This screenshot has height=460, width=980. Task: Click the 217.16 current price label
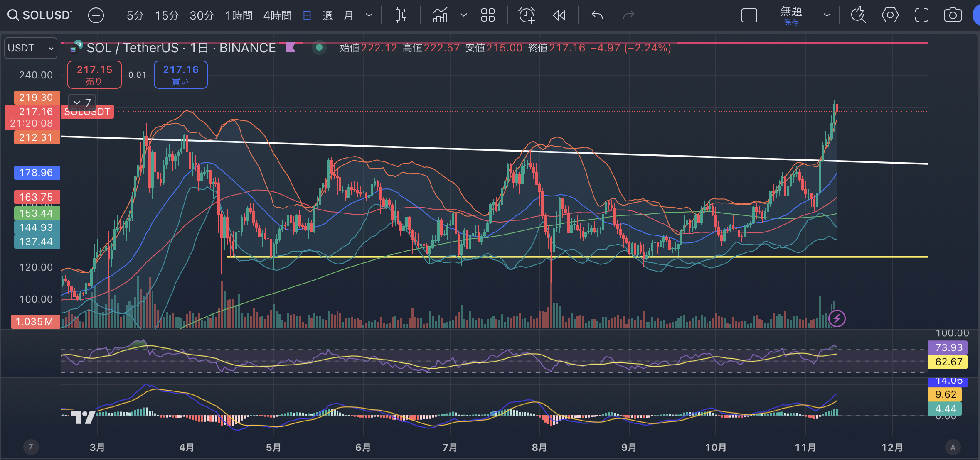(32, 117)
